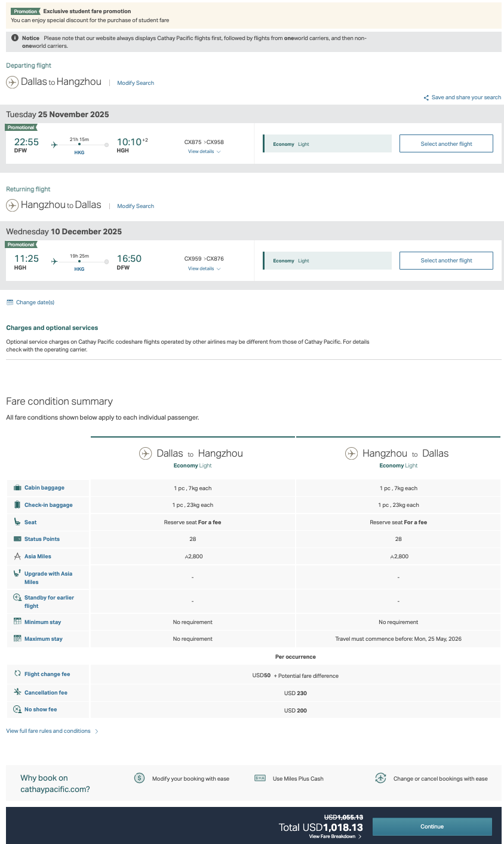The image size is (504, 844).
Task: Click the calendar icon beside Change date(s)
Action: (x=10, y=302)
